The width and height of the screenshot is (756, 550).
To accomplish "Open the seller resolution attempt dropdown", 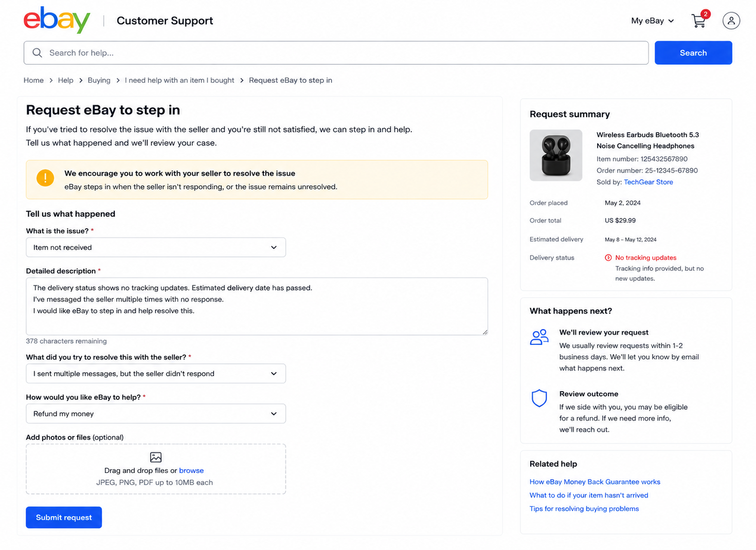I will coord(156,374).
